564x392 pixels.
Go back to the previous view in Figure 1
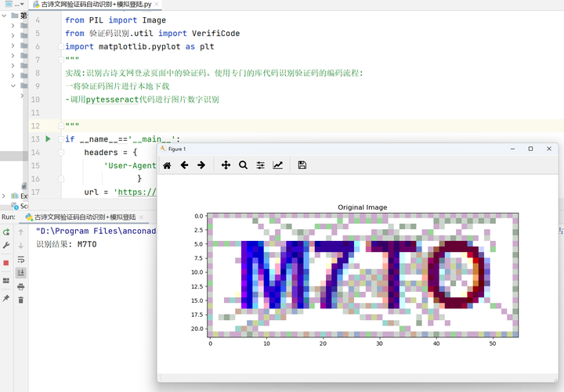[x=185, y=165]
